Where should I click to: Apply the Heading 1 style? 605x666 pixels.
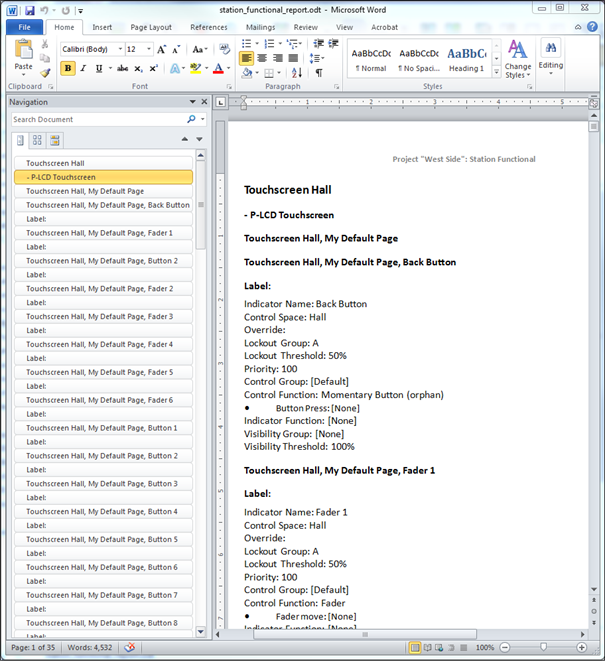click(465, 58)
